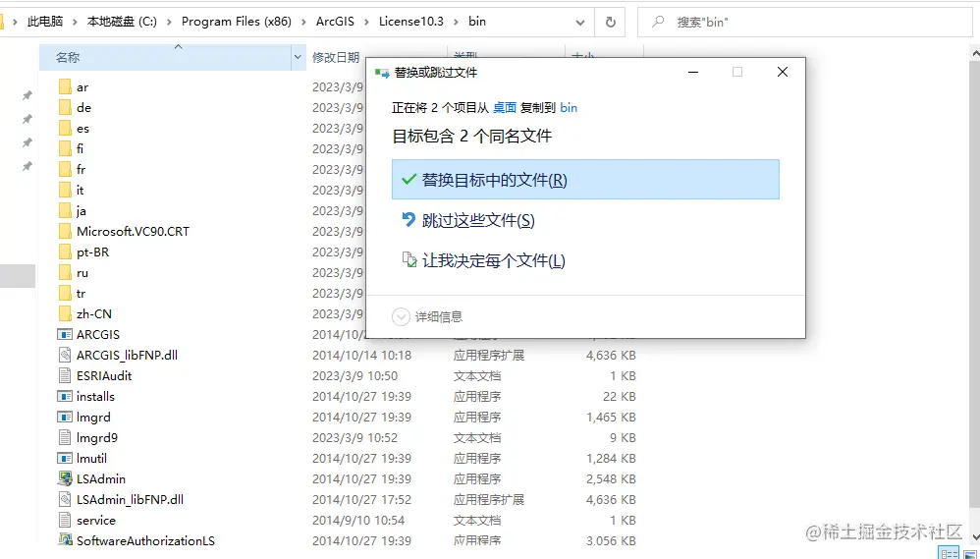
Task: Expand chevron after License10.3 breadcrumb
Action: (457, 22)
